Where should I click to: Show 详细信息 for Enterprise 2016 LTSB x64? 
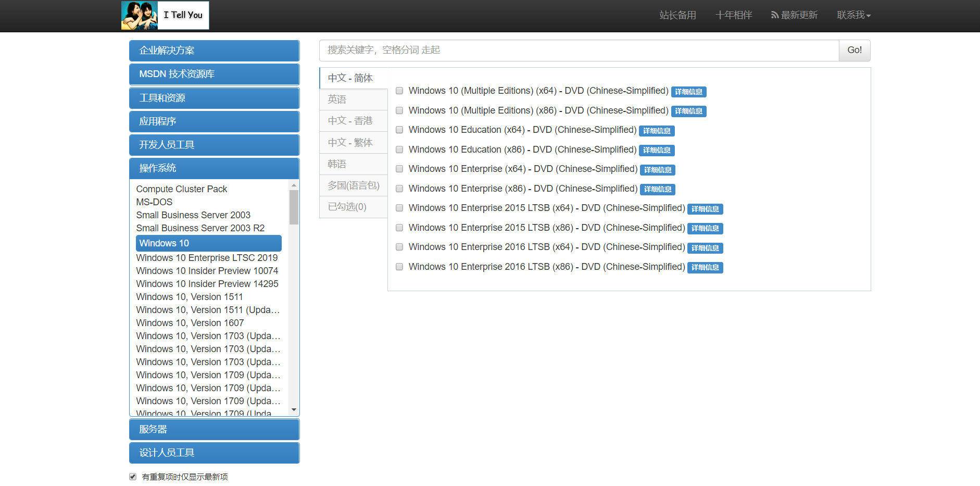coord(705,248)
